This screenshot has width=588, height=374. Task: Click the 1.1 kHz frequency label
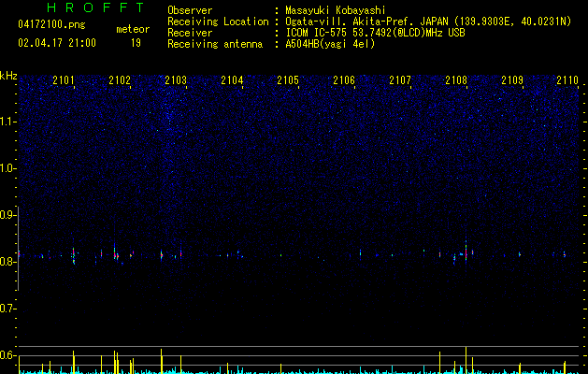[7, 122]
